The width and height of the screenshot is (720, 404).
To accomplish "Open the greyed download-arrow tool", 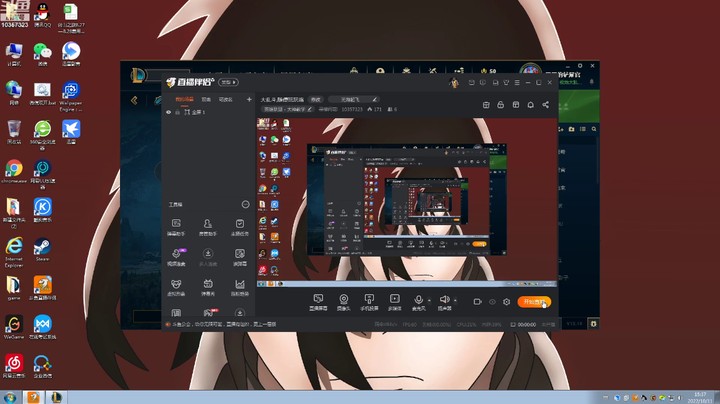I will [x=208, y=258].
